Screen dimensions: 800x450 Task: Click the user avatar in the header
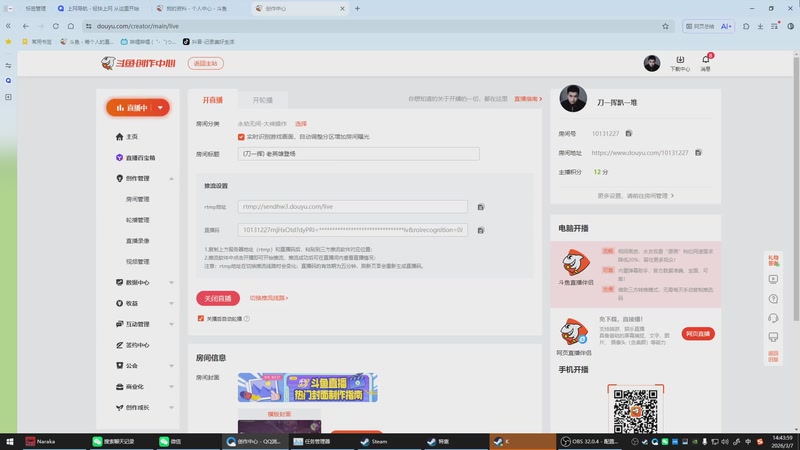652,63
